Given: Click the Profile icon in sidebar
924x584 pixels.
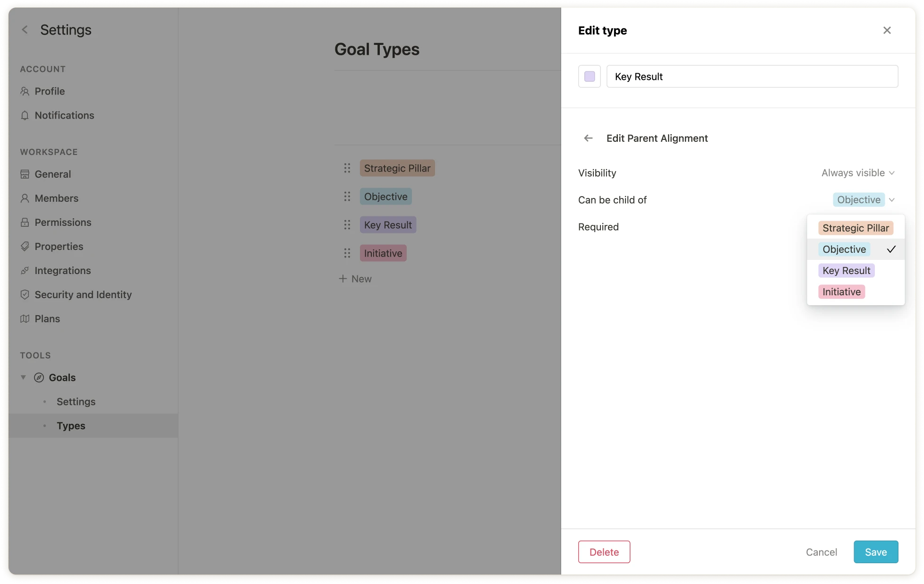Looking at the screenshot, I should tap(25, 91).
